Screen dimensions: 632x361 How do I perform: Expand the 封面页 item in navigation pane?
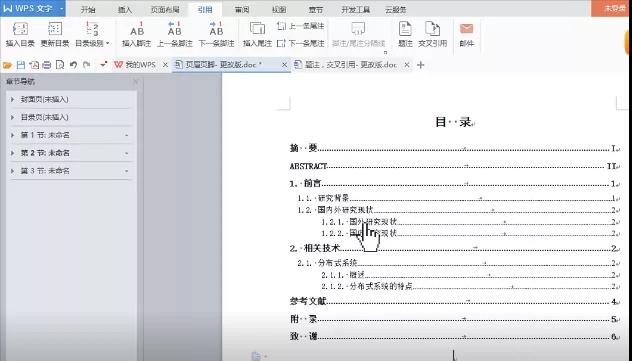pos(12,99)
